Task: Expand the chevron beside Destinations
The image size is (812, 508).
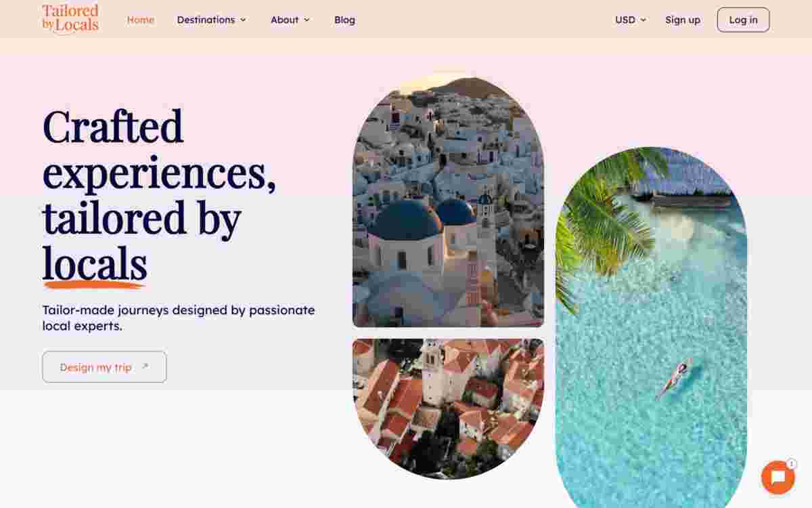Action: click(x=243, y=20)
